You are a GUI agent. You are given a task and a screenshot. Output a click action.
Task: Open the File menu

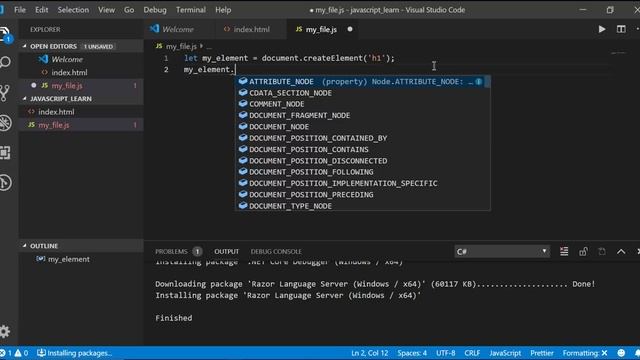[20, 10]
